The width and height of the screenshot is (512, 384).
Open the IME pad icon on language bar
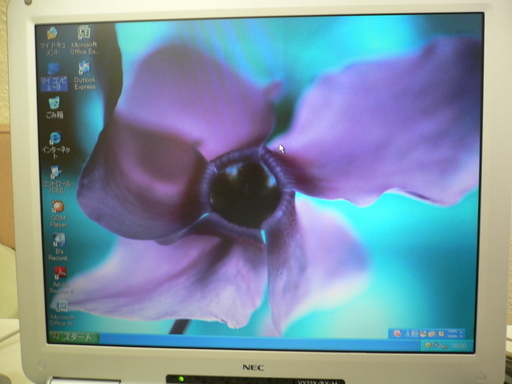pos(423,334)
